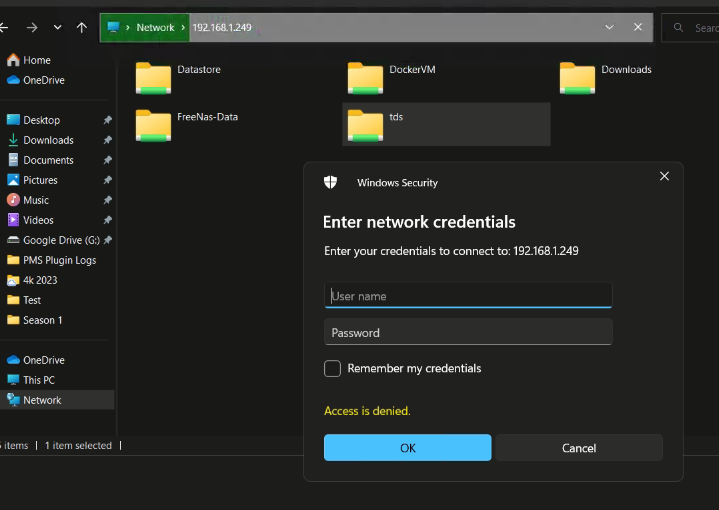The width and height of the screenshot is (719, 510).
Task: Click the network computer icon in address bar
Action: (114, 28)
